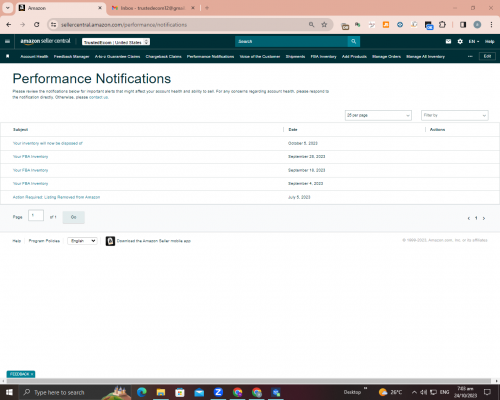The height and width of the screenshot is (400, 500).
Task: Toggle the Chrome side panel icon
Action: (x=463, y=25)
